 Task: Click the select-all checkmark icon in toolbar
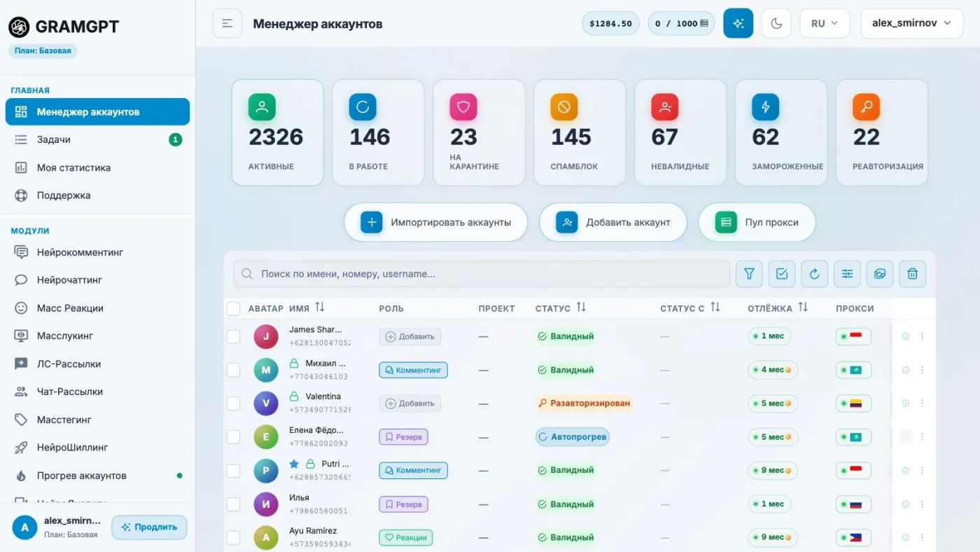point(782,274)
